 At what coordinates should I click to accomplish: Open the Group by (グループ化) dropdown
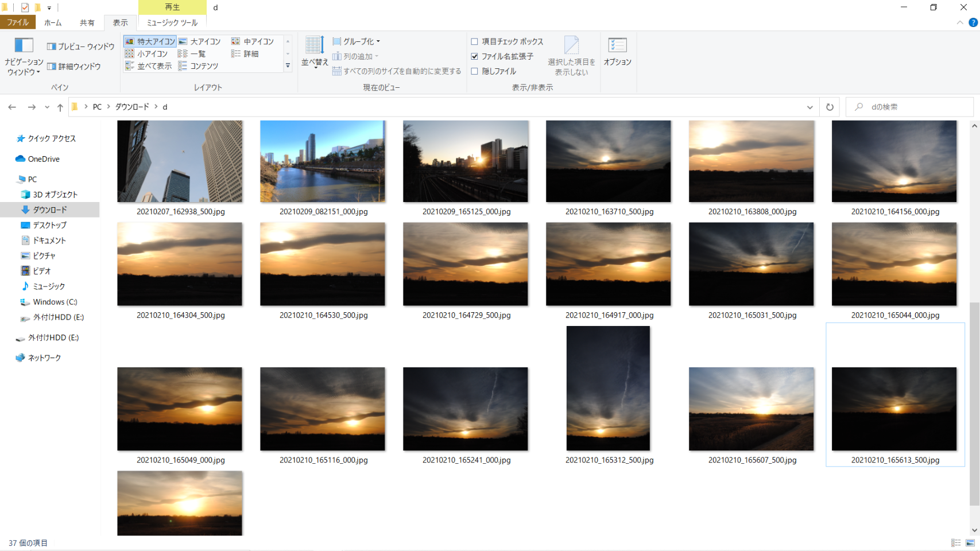pyautogui.click(x=357, y=41)
